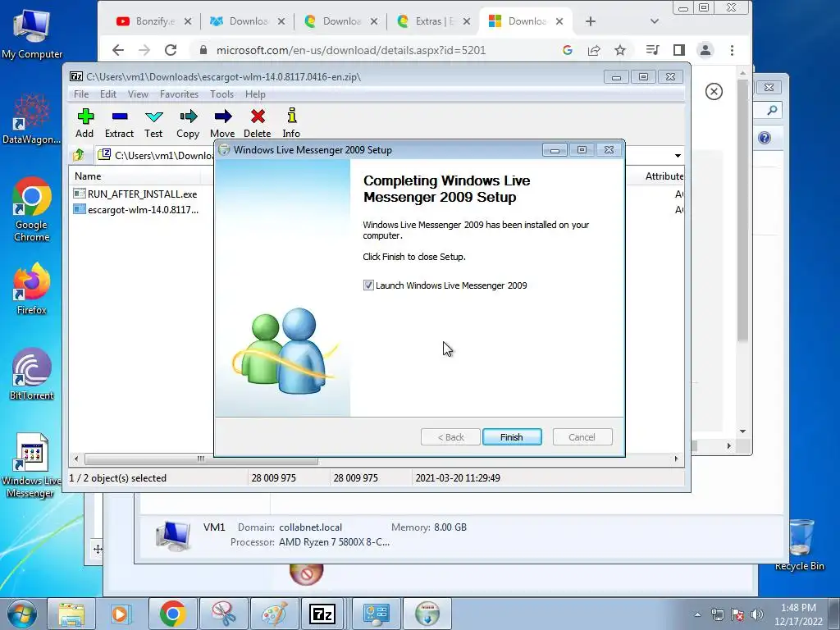This screenshot has width=840, height=630.
Task: Open BitTorrent desktop shortcut
Action: [32, 374]
